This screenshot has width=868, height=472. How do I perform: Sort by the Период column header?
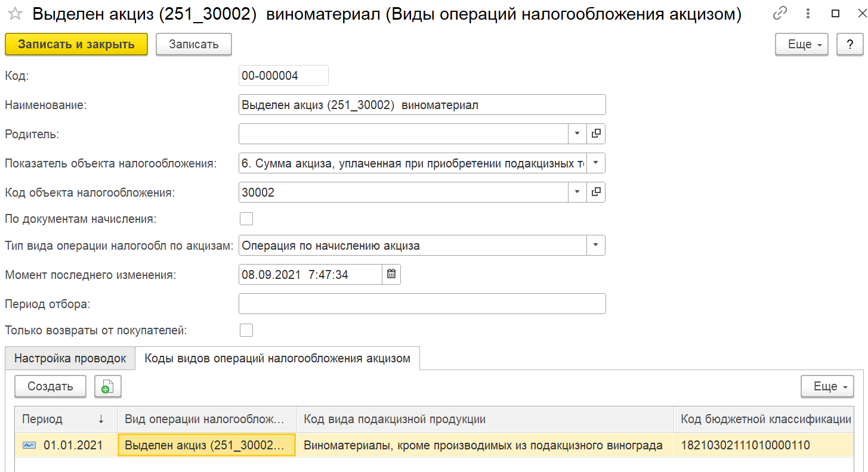tap(66, 419)
